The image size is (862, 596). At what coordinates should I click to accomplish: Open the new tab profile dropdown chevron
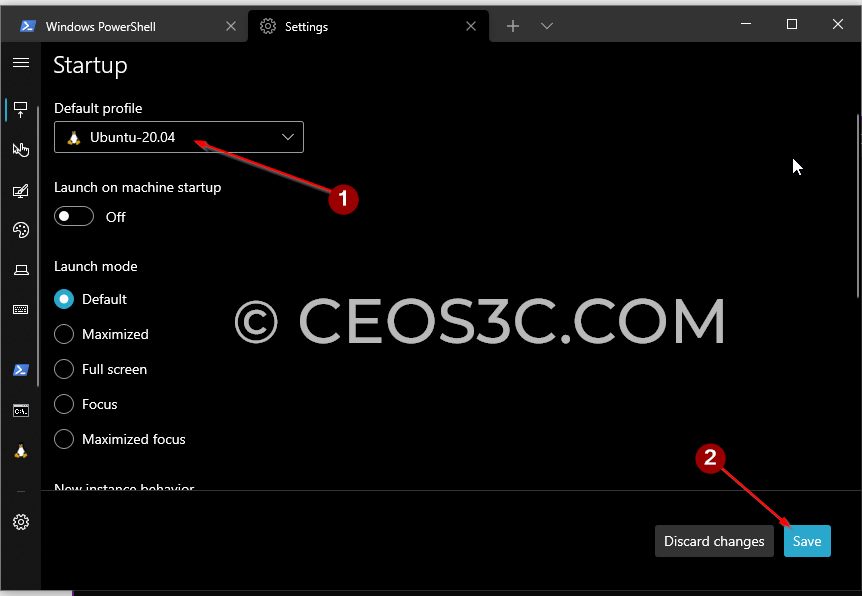[546, 26]
